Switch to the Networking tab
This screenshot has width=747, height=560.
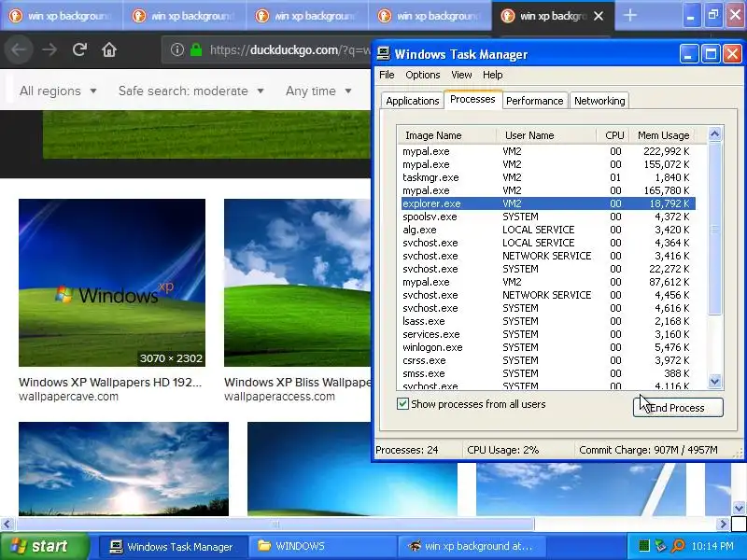point(599,101)
